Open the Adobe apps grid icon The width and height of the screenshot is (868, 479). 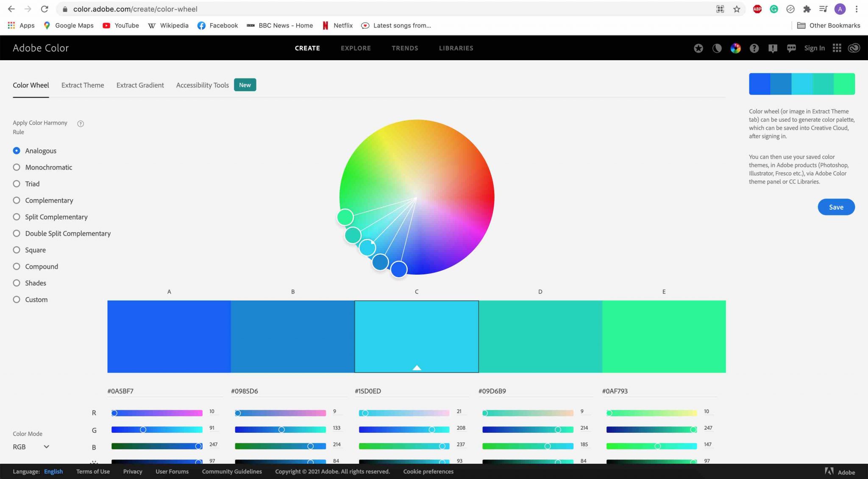coord(837,48)
